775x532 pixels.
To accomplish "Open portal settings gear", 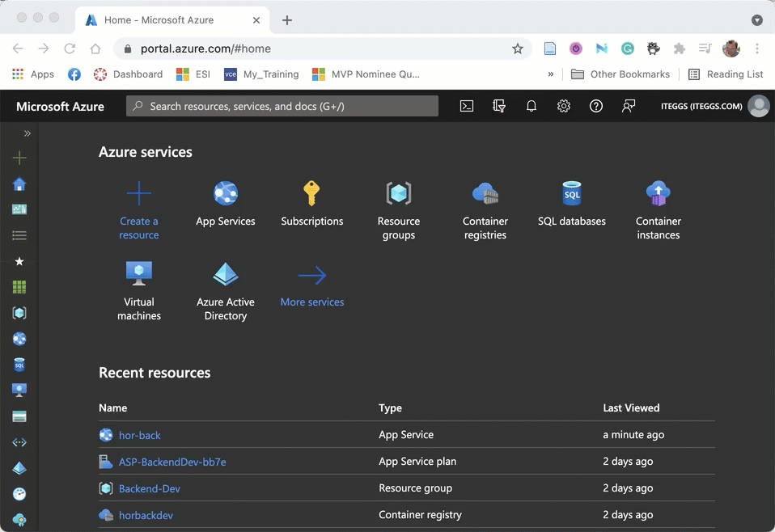I will tap(564, 106).
